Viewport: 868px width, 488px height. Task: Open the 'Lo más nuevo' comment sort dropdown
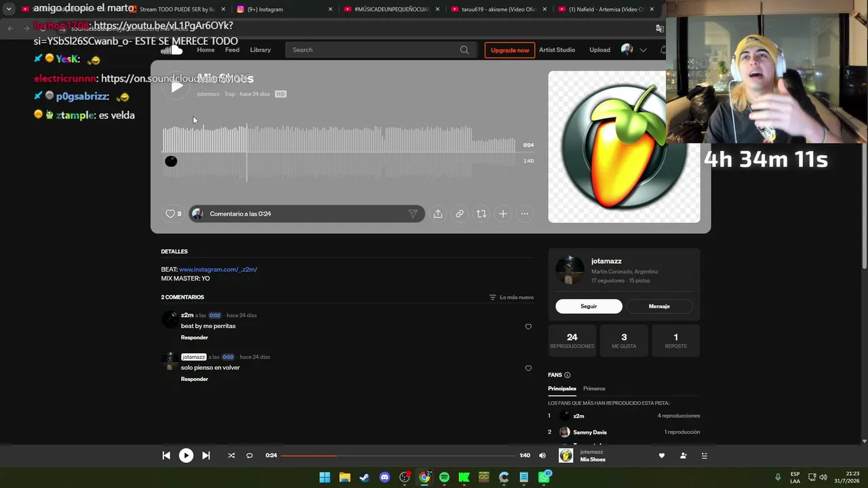[x=511, y=298]
